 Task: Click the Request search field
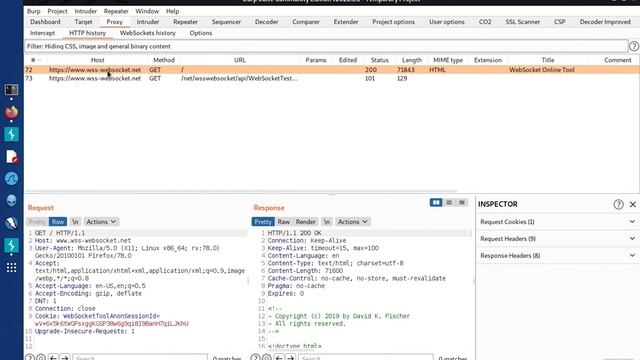pos(140,358)
